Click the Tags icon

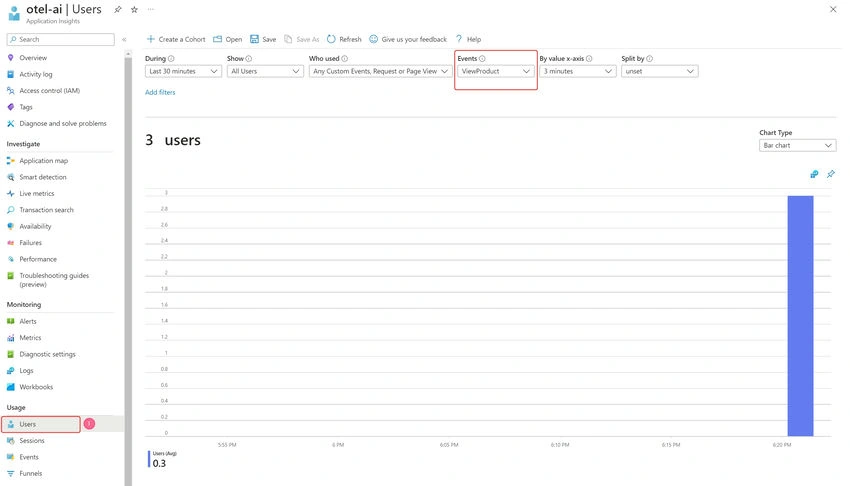click(x=10, y=107)
